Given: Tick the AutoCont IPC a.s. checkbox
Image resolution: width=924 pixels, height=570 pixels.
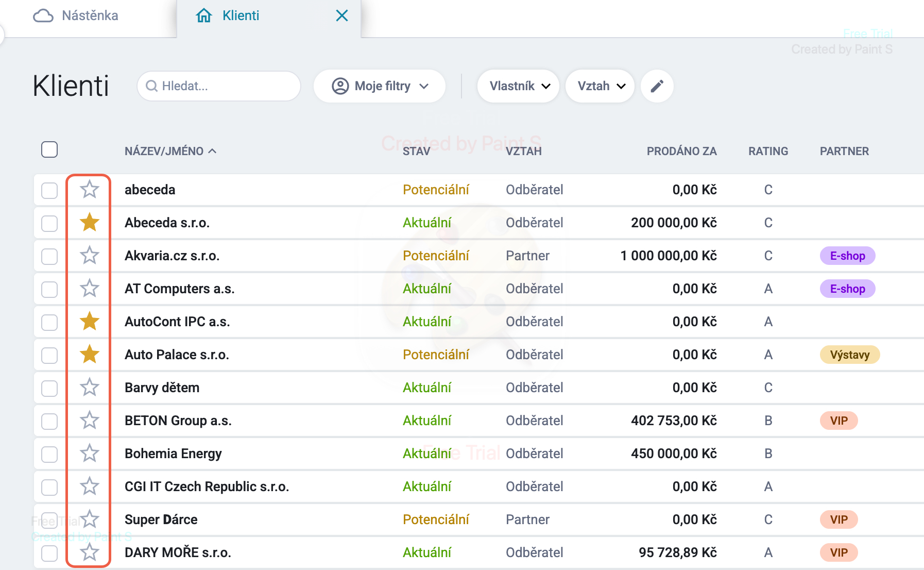Looking at the screenshot, I should [49, 322].
